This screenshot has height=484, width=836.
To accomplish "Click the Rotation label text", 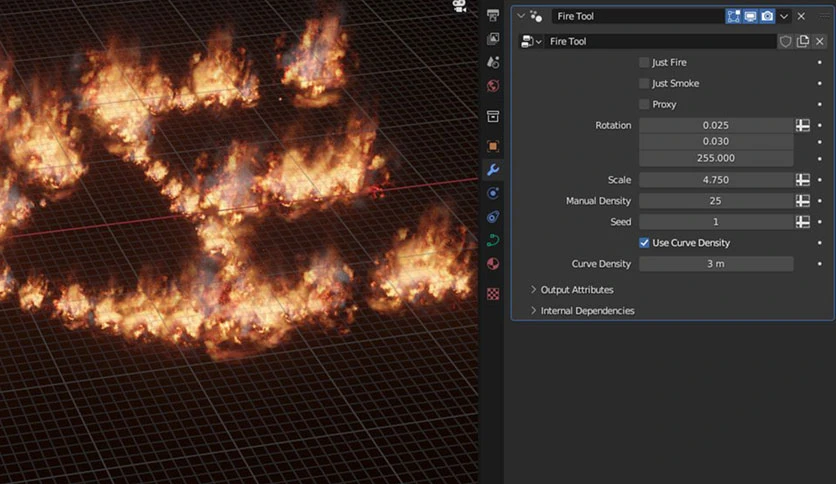I will click(613, 125).
